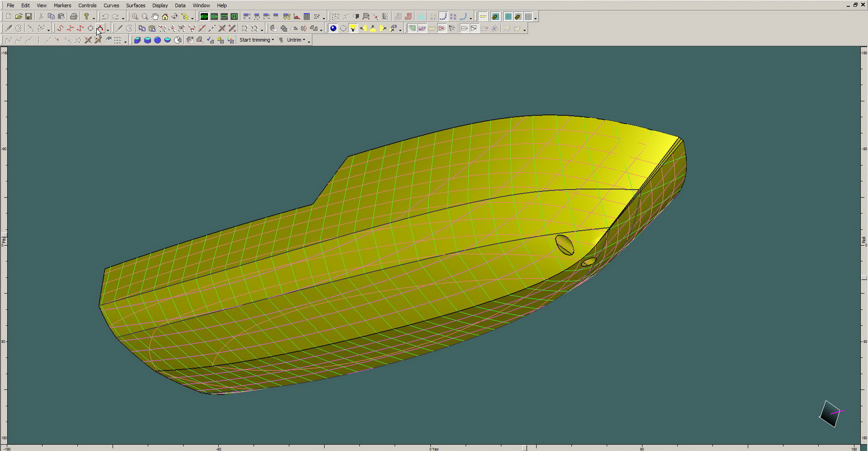Save the design with floppy icon
This screenshot has width=868, height=451.
click(x=28, y=16)
